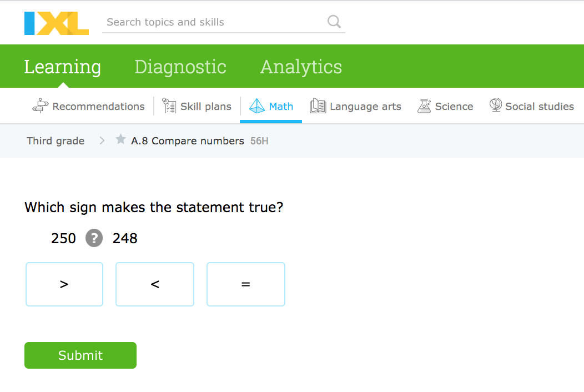Click the Science flask icon
584x392 pixels.
click(424, 106)
